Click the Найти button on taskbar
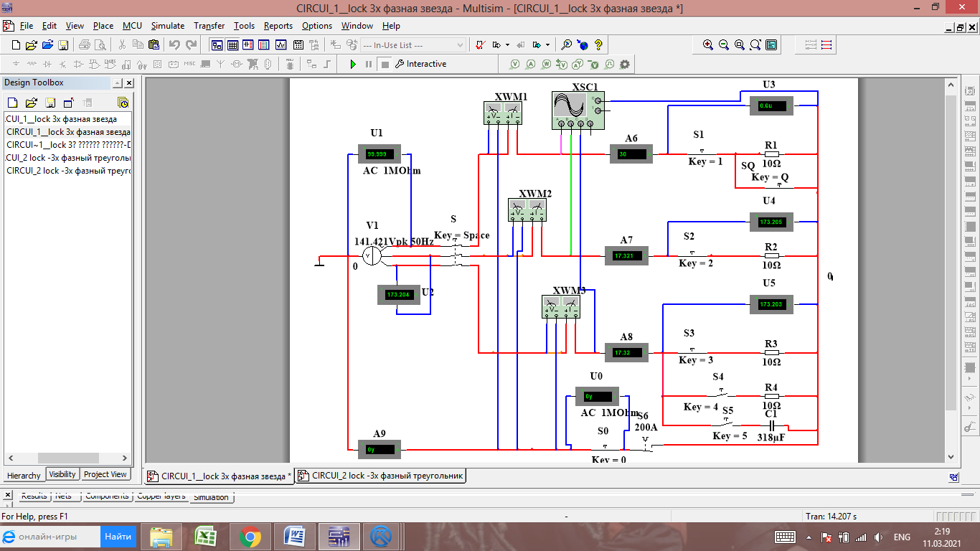The image size is (980, 551). (118, 536)
